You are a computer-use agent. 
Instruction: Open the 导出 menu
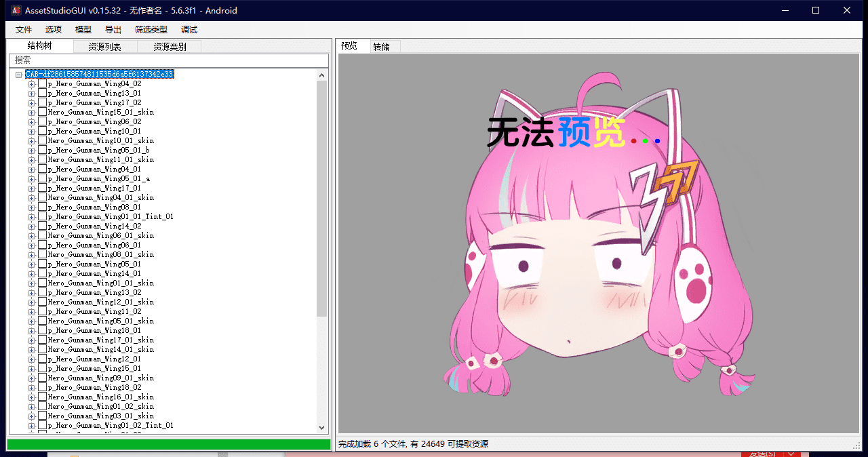pyautogui.click(x=113, y=30)
